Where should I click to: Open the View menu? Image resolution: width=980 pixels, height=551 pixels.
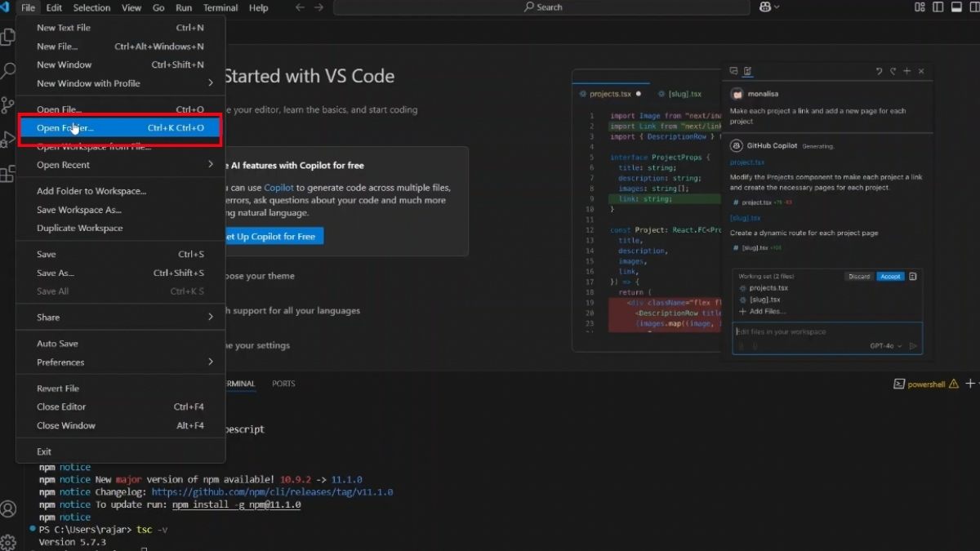click(x=131, y=7)
